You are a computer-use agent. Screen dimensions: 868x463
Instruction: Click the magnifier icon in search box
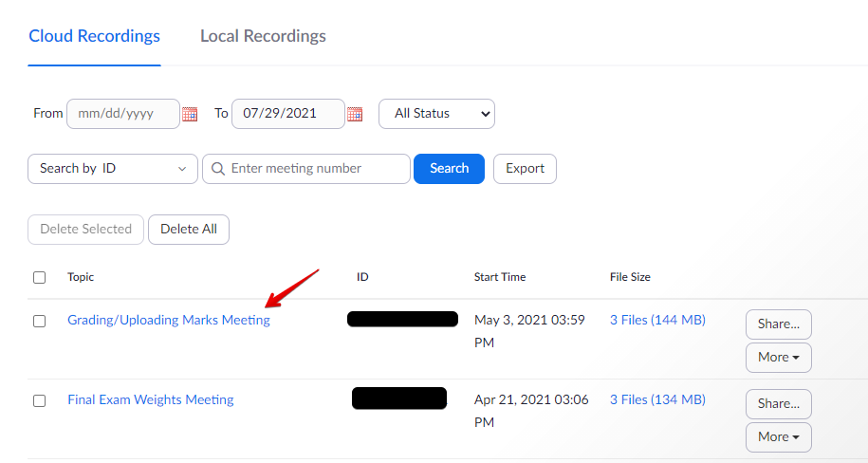tap(218, 169)
